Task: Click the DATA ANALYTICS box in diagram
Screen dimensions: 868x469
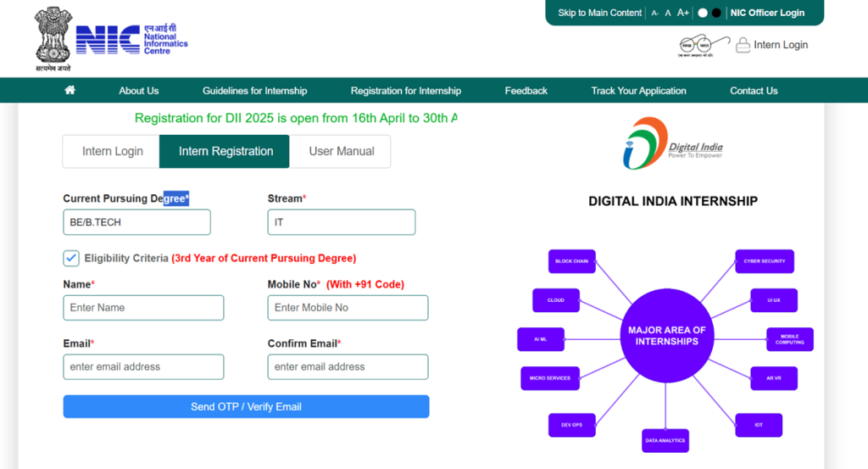Action: [665, 441]
